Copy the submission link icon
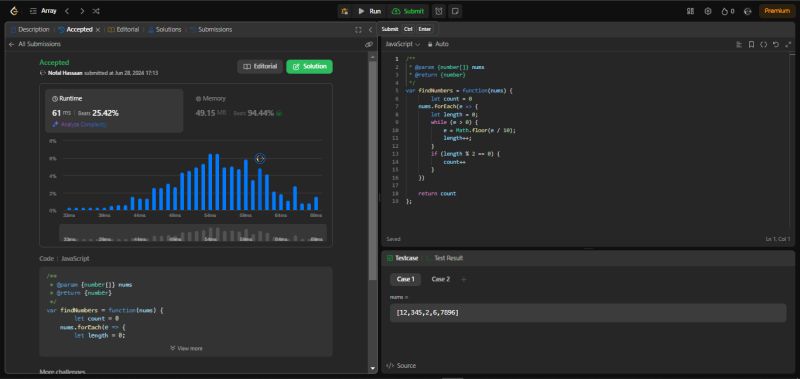800x379 pixels. click(x=368, y=44)
